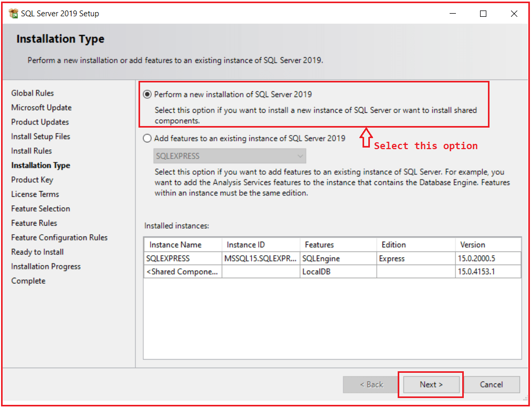
Task: Click the 'Installation Type' page heading
Action: tap(60, 39)
